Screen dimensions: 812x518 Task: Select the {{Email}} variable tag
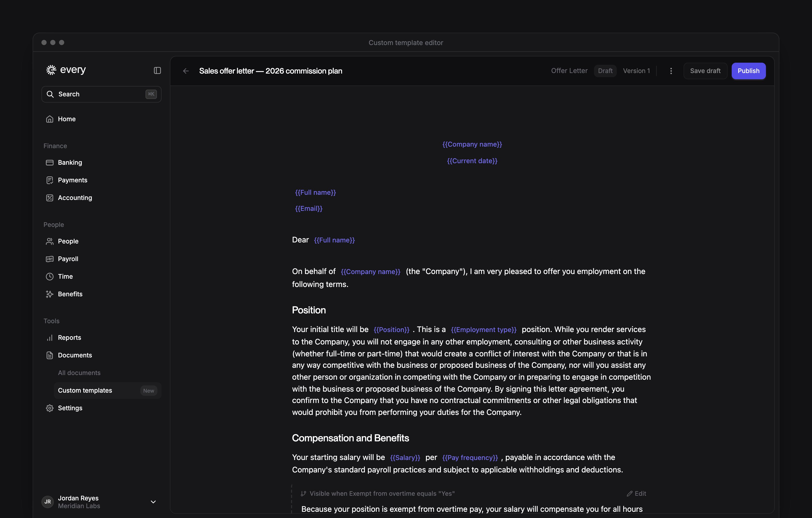pos(309,208)
